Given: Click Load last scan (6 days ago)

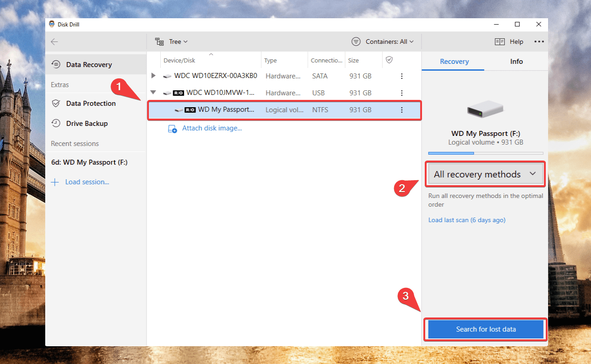Looking at the screenshot, I should tap(467, 220).
